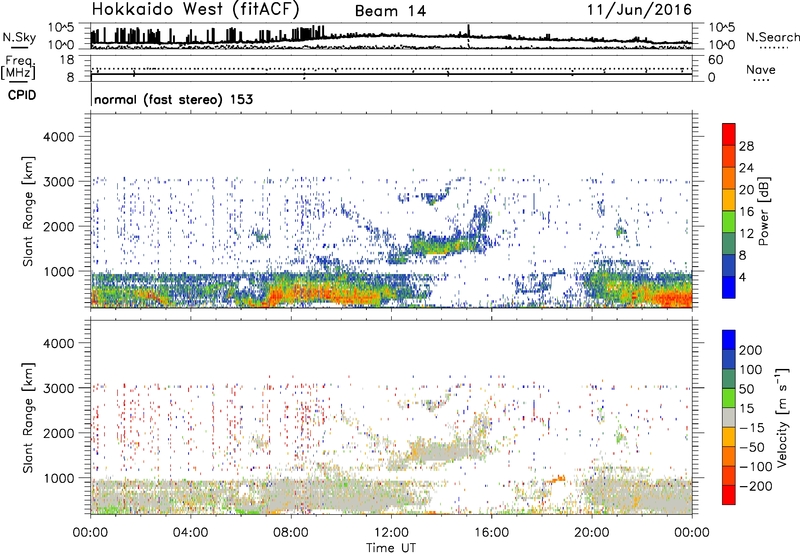800x554 pixels.
Task: Click the '2000' tick of the power panel
Action: 58,226
